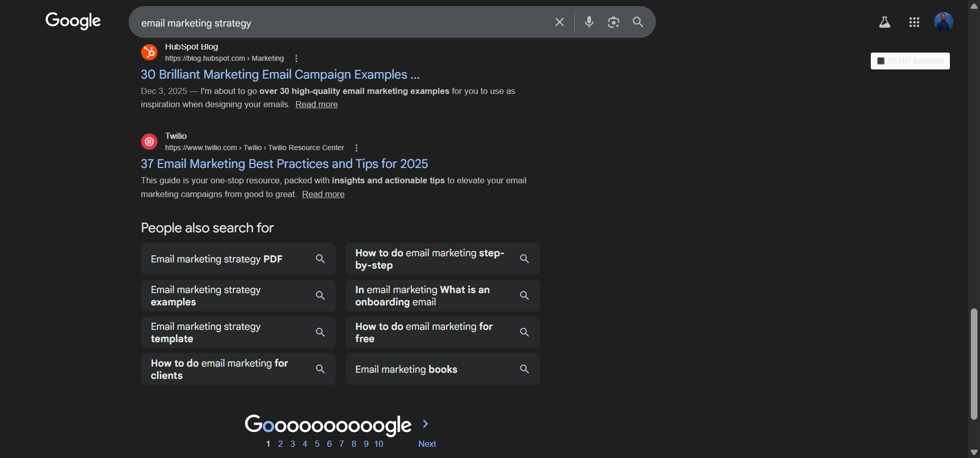This screenshot has height=458, width=980.
Task: Open Search Labs flask icon
Action: 885,22
